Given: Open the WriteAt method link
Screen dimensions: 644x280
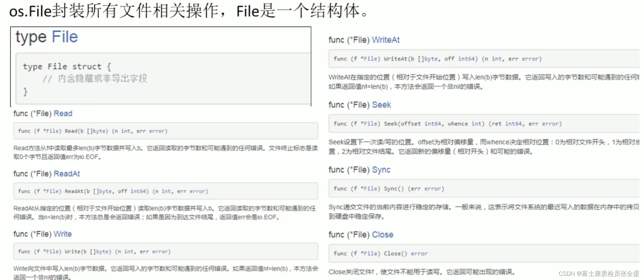Looking at the screenshot, I should [386, 40].
